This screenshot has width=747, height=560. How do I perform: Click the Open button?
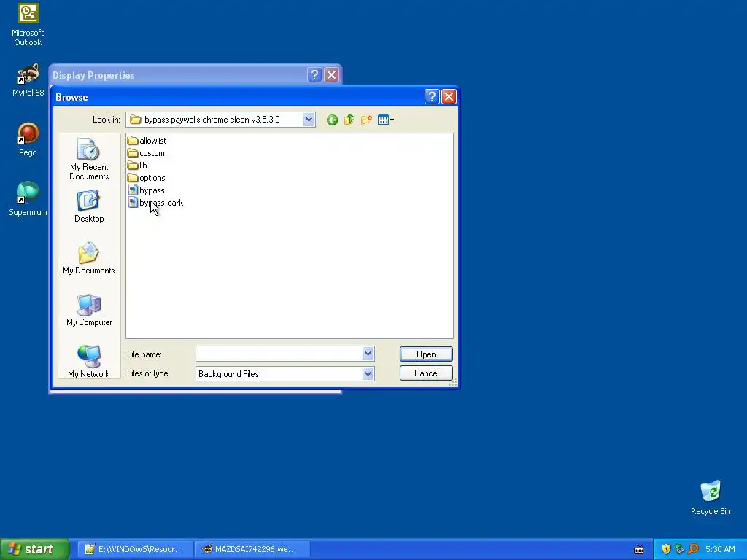[x=426, y=354]
